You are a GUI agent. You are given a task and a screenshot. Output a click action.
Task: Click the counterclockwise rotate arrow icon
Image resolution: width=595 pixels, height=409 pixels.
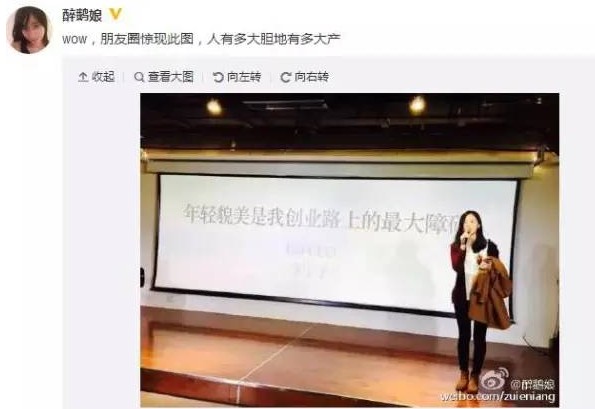(x=218, y=77)
